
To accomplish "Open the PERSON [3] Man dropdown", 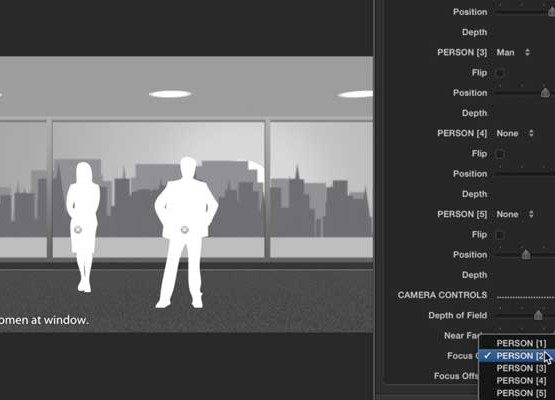I will tap(513, 52).
